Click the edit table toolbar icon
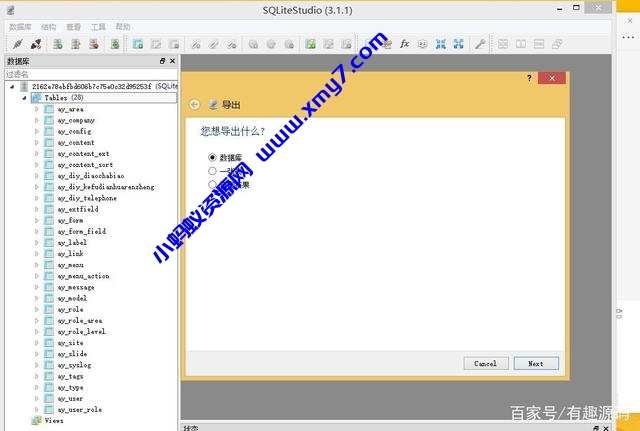640x431 pixels. pyautogui.click(x=156, y=44)
